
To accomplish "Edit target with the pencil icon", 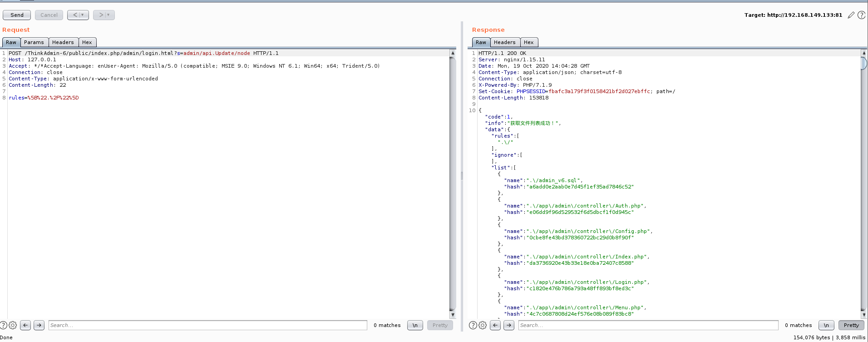I will pos(851,15).
